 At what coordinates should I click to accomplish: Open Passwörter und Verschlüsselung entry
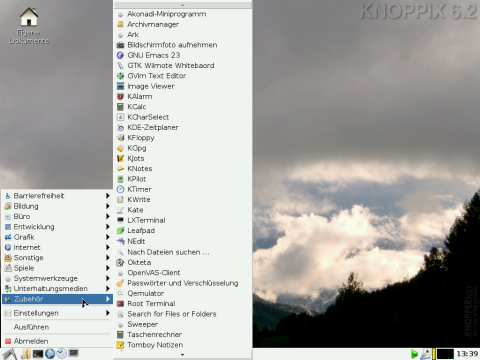(183, 283)
